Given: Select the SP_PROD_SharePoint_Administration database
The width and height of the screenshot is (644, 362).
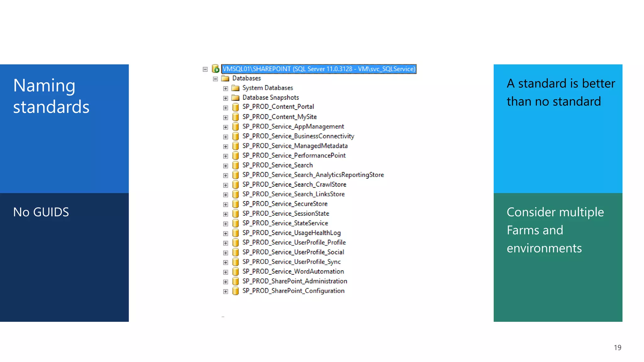Looking at the screenshot, I should pyautogui.click(x=294, y=281).
